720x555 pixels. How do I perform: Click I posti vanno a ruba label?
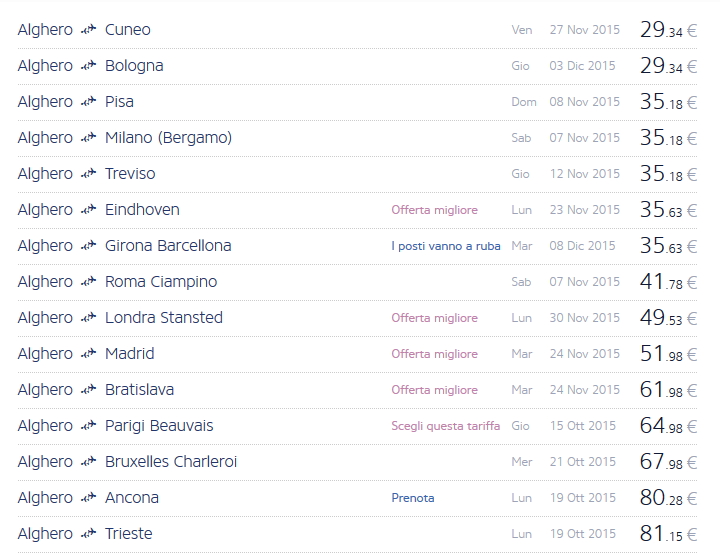446,246
